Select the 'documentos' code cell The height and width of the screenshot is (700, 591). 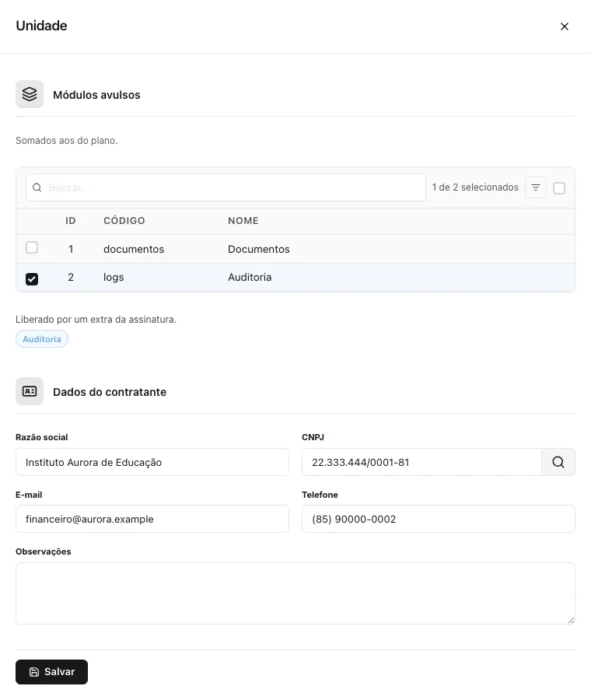[x=134, y=249]
